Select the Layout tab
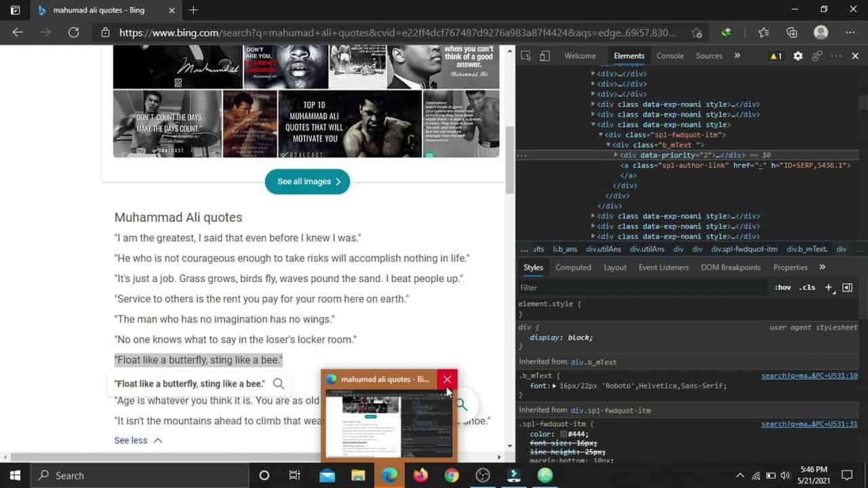The width and height of the screenshot is (868, 488). pos(615,267)
